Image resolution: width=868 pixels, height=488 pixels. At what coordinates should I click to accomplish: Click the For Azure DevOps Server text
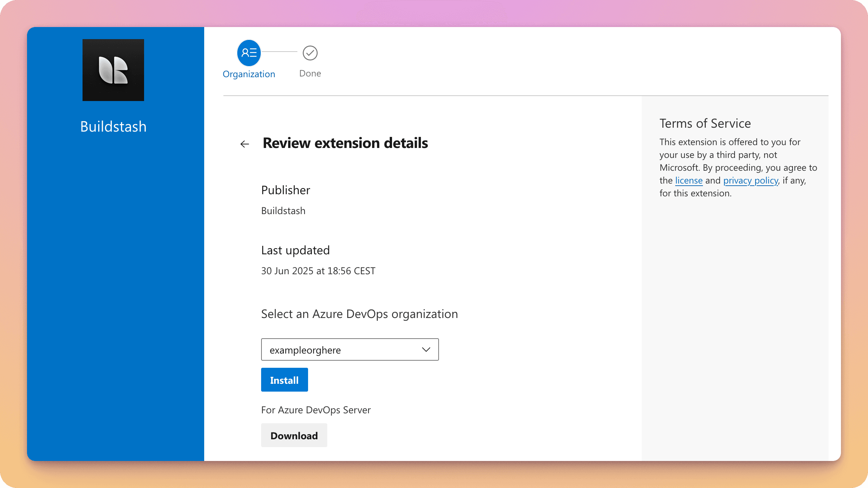click(316, 410)
